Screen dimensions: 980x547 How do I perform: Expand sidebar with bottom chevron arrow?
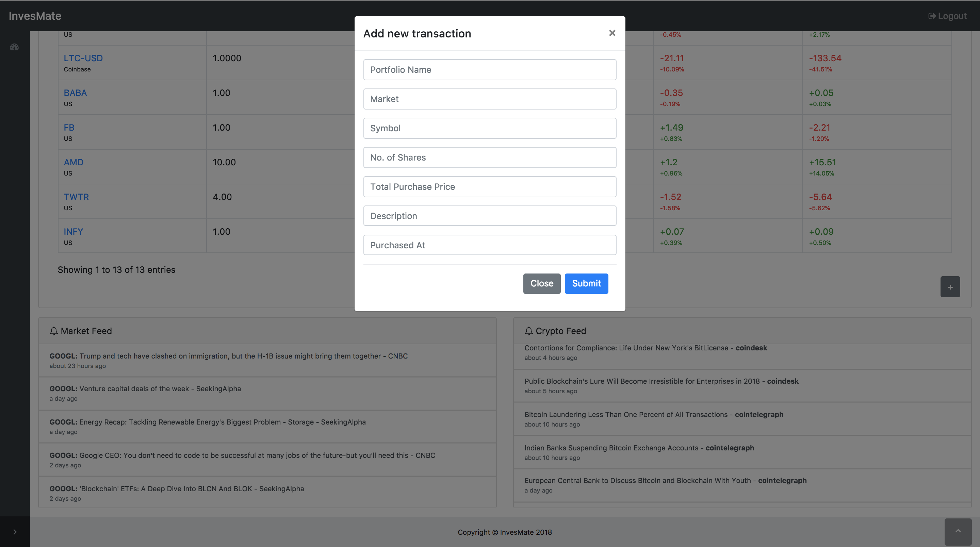15,532
